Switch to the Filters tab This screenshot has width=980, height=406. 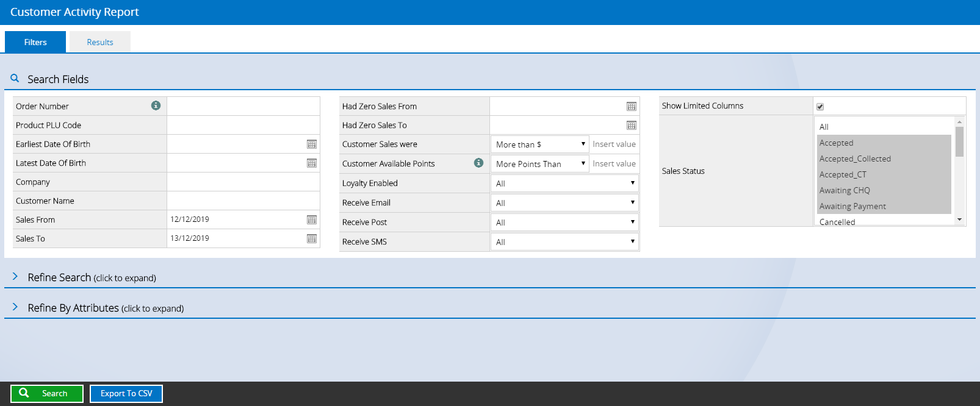35,42
